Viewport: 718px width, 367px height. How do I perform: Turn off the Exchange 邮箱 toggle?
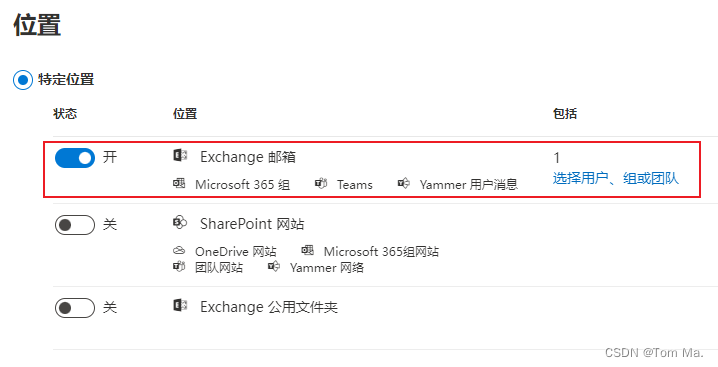(x=75, y=158)
